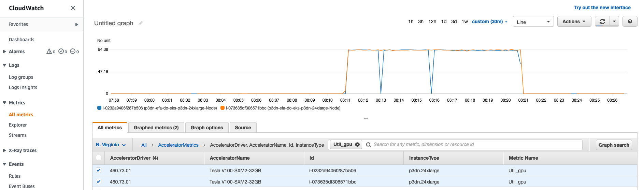Screen dimensions: 644x190
Task: Click the orange legend swatch for i-073635df306571bbc
Action: [x=223, y=108]
